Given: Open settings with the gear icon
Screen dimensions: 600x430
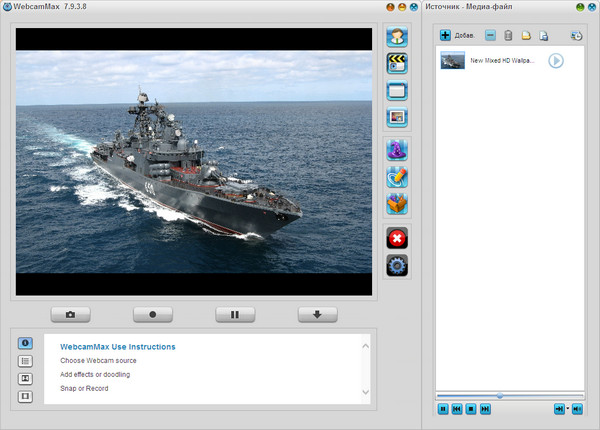Looking at the screenshot, I should [398, 265].
